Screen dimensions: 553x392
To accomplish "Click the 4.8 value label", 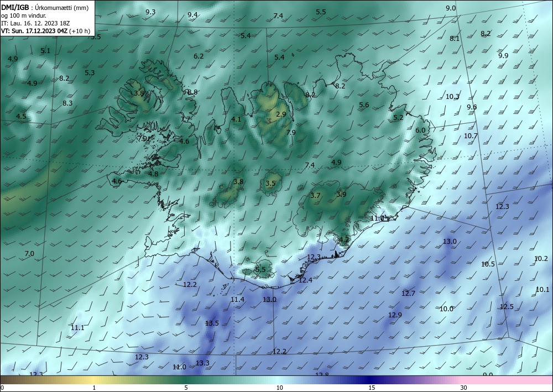I will [153, 174].
